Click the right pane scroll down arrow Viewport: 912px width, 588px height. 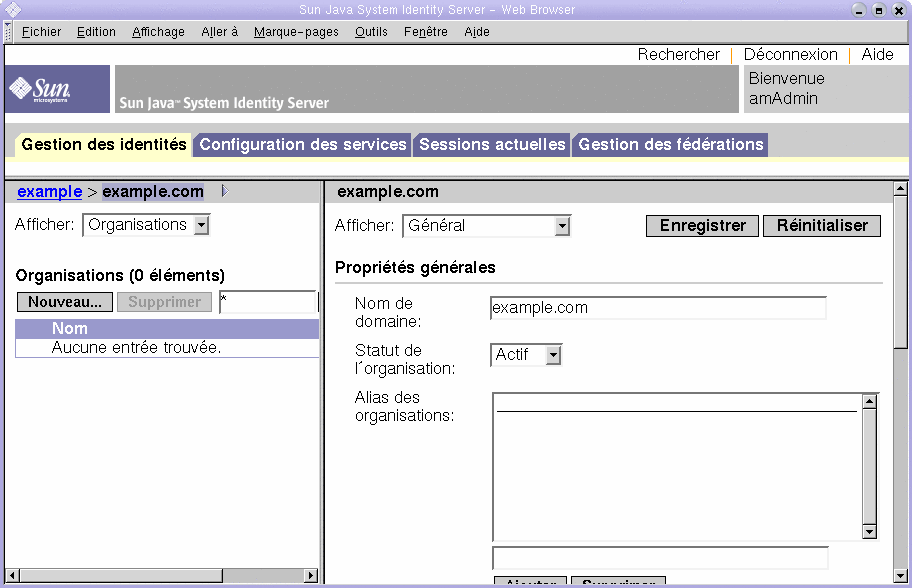tap(900, 576)
